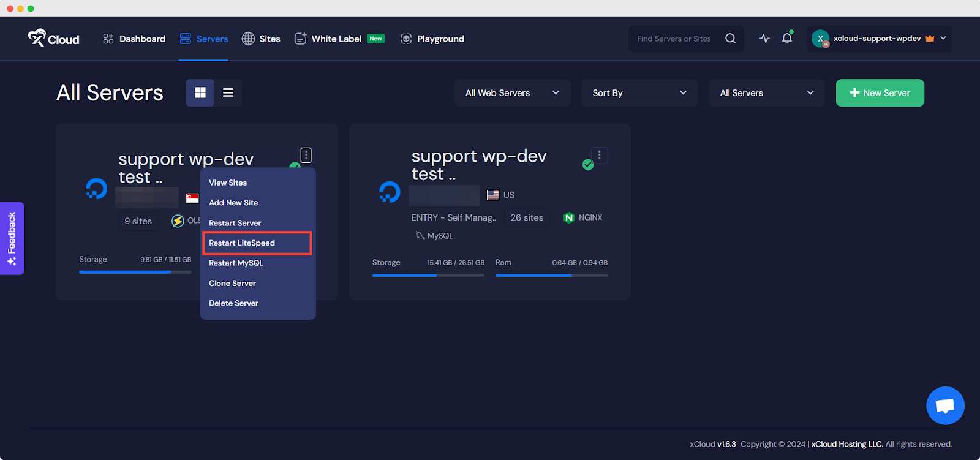Click the NGINX icon

569,217
